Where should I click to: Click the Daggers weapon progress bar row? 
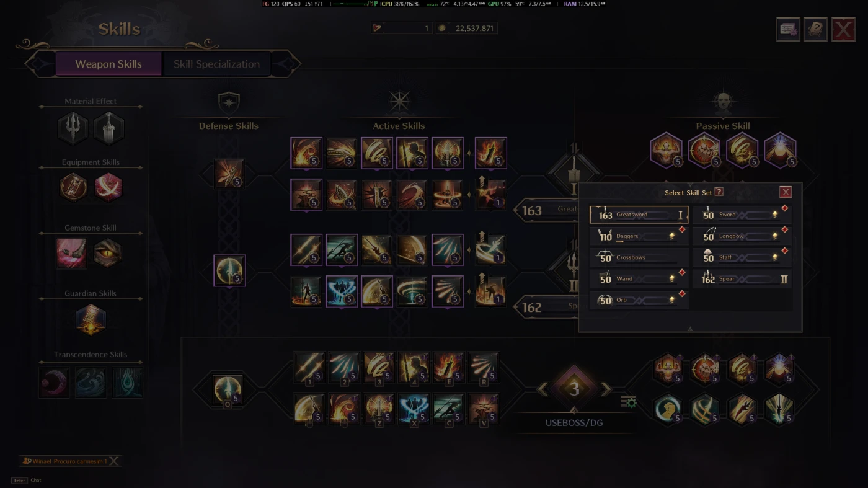point(639,236)
